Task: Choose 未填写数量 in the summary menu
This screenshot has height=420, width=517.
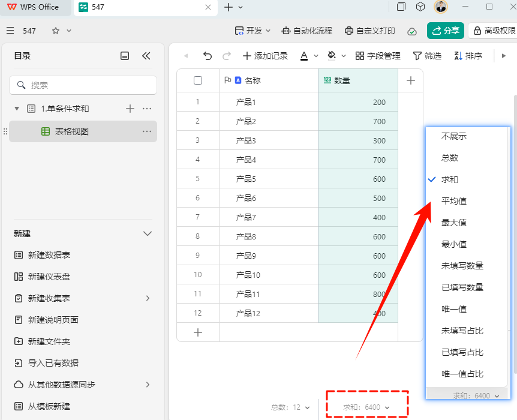Action: [462, 266]
